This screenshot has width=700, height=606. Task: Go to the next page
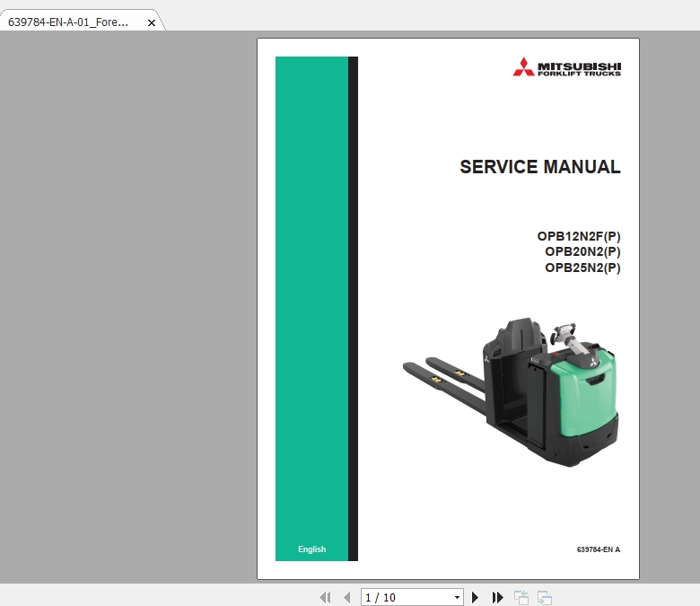[475, 598]
